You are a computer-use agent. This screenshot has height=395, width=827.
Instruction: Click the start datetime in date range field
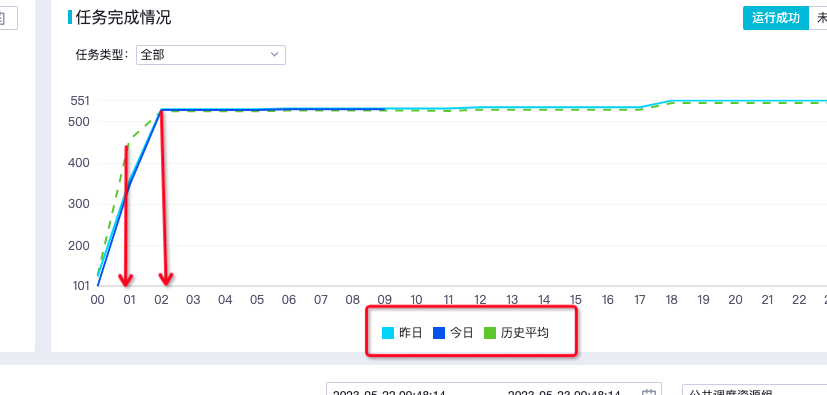(x=389, y=392)
